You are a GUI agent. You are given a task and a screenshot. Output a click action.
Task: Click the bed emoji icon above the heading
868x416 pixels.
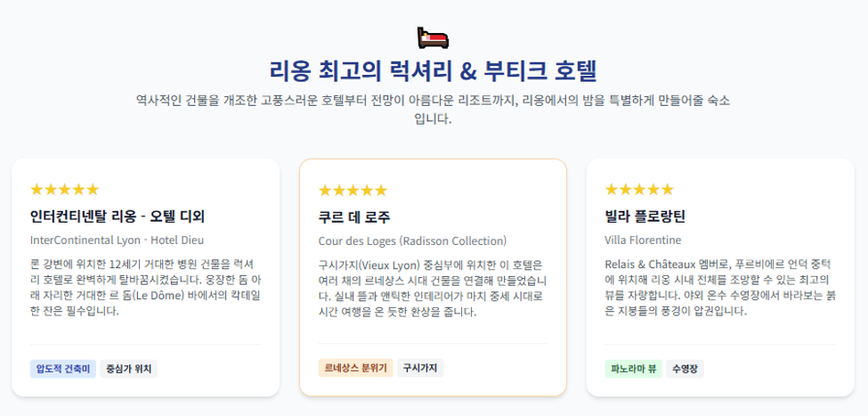point(433,37)
